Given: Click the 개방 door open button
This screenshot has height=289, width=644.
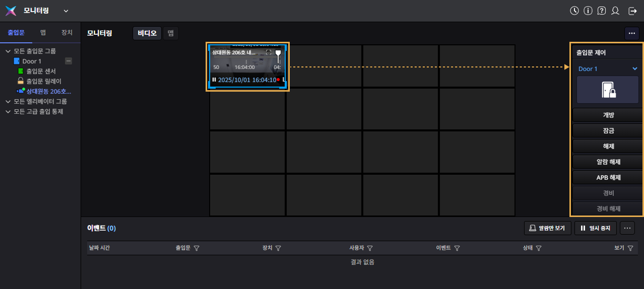Looking at the screenshot, I should click(608, 115).
